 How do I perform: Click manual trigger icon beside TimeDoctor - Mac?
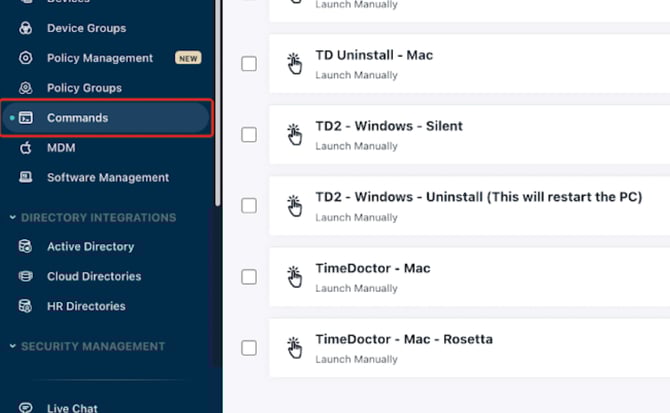(x=294, y=277)
